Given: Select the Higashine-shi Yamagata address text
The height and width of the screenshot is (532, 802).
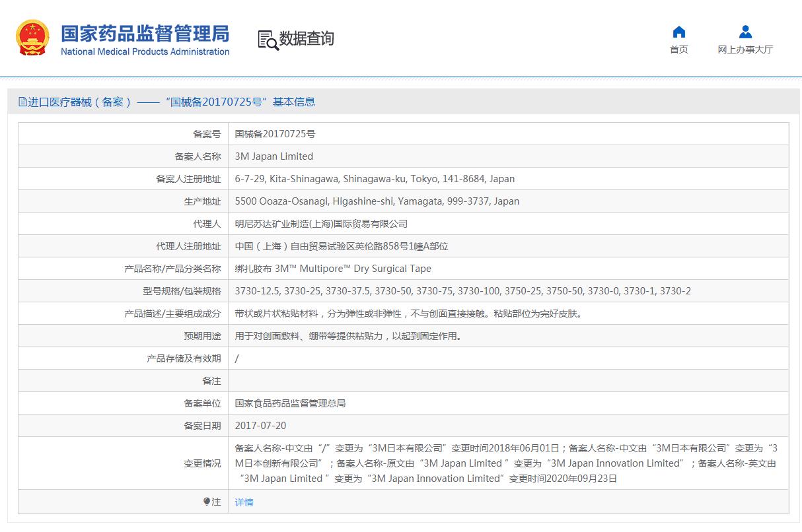Looking at the screenshot, I should click(x=377, y=201).
